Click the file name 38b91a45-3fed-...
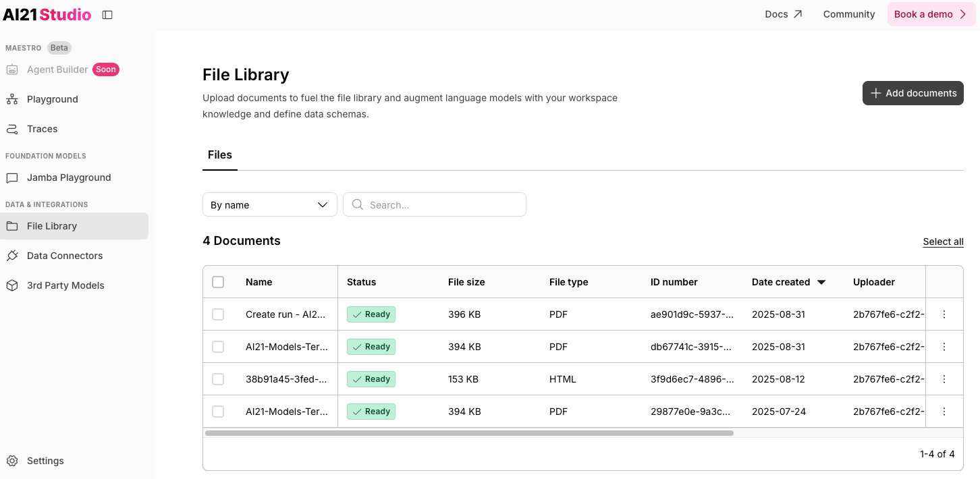The image size is (980, 479). tap(287, 379)
